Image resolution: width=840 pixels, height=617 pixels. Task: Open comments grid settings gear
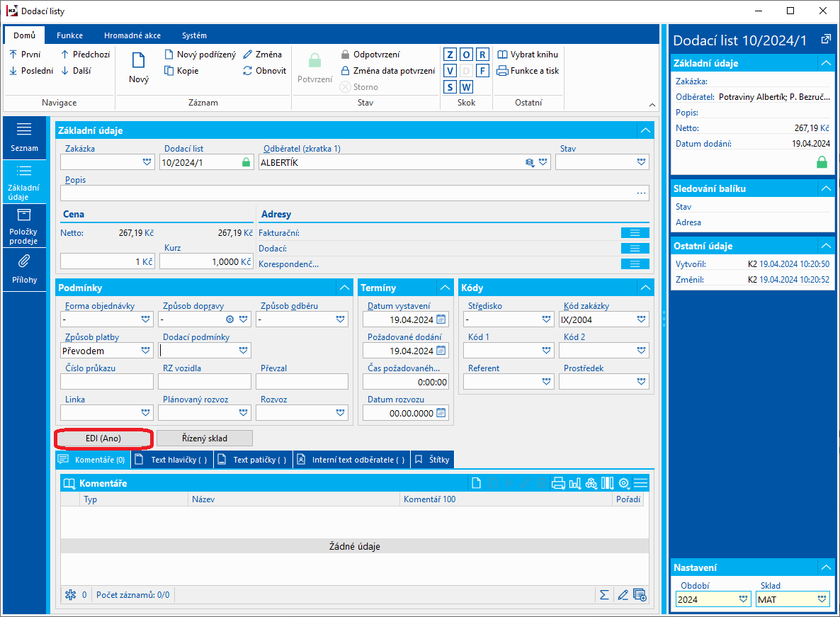click(623, 483)
